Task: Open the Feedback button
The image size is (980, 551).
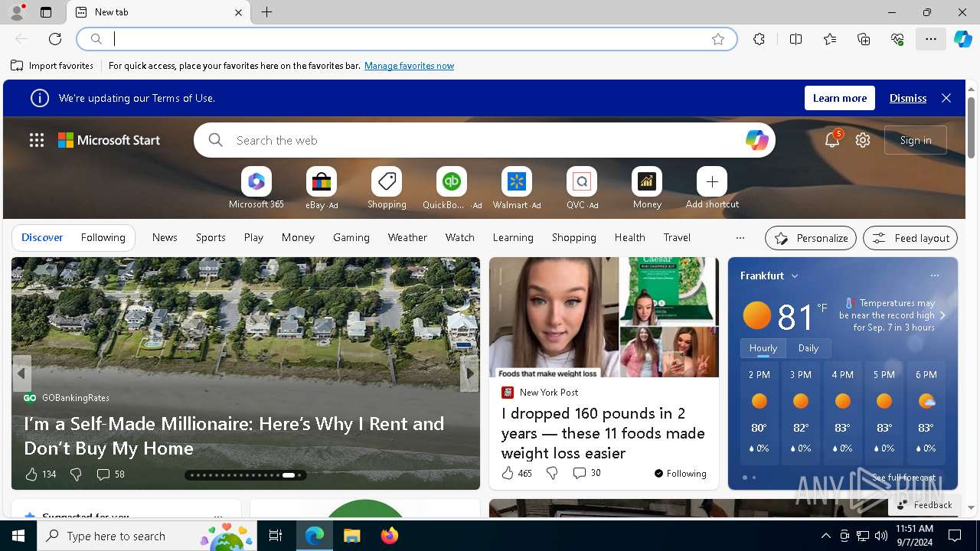Action: pos(924,505)
